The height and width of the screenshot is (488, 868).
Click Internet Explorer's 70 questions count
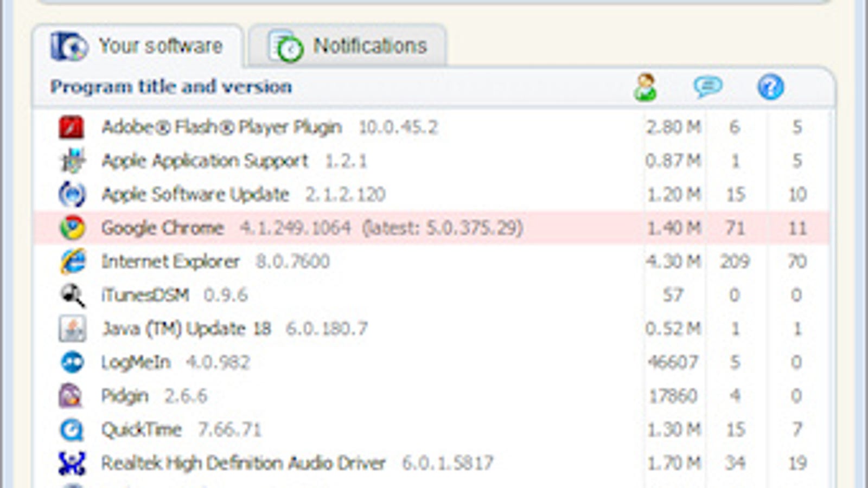797,261
